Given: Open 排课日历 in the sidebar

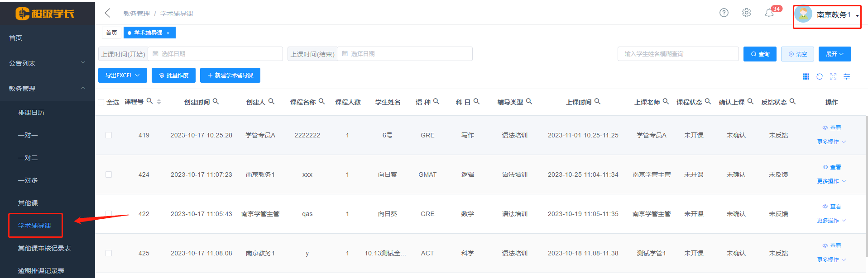Looking at the screenshot, I should click(31, 113).
